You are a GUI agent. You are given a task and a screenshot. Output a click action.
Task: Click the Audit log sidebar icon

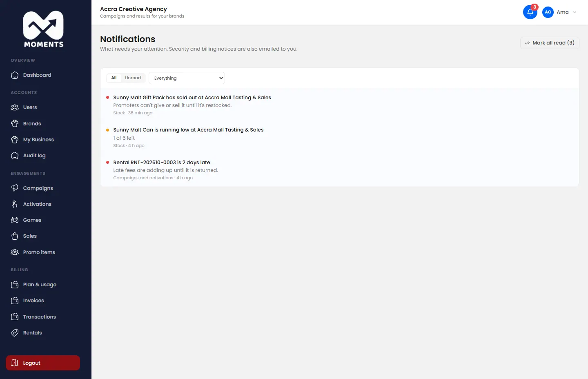click(x=15, y=156)
